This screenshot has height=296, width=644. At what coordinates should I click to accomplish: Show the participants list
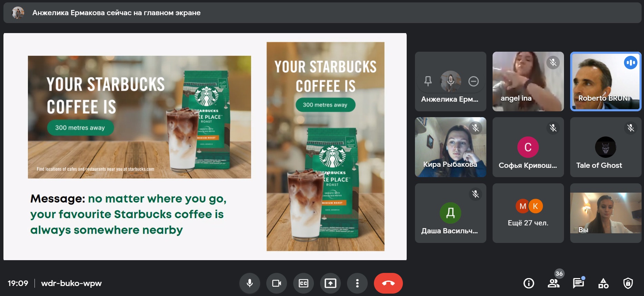click(554, 283)
